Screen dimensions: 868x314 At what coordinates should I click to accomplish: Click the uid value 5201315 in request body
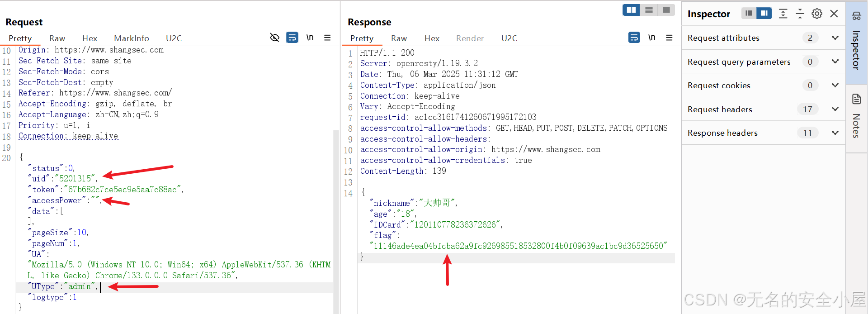[75, 179]
